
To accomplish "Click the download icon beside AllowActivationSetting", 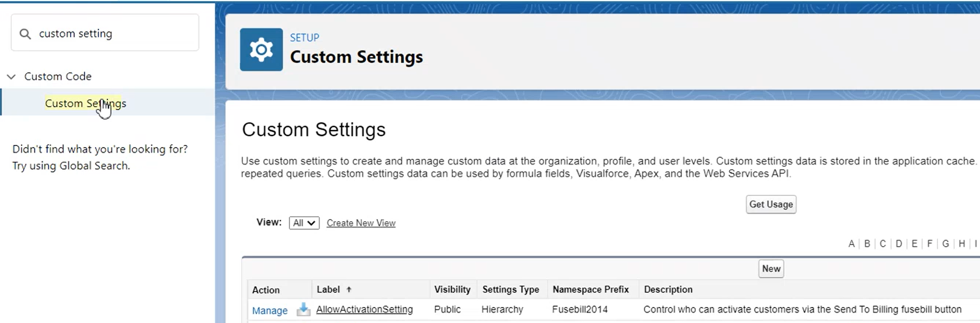I will [x=303, y=309].
